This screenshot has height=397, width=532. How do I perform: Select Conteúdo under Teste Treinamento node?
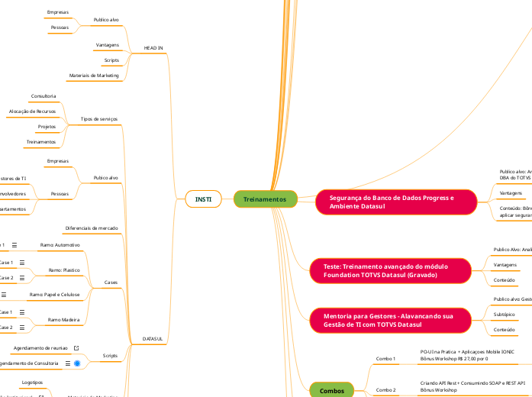505,280
